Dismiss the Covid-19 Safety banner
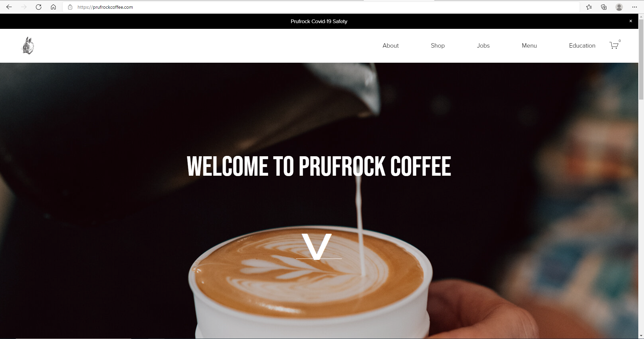The width and height of the screenshot is (644, 339). tap(631, 21)
